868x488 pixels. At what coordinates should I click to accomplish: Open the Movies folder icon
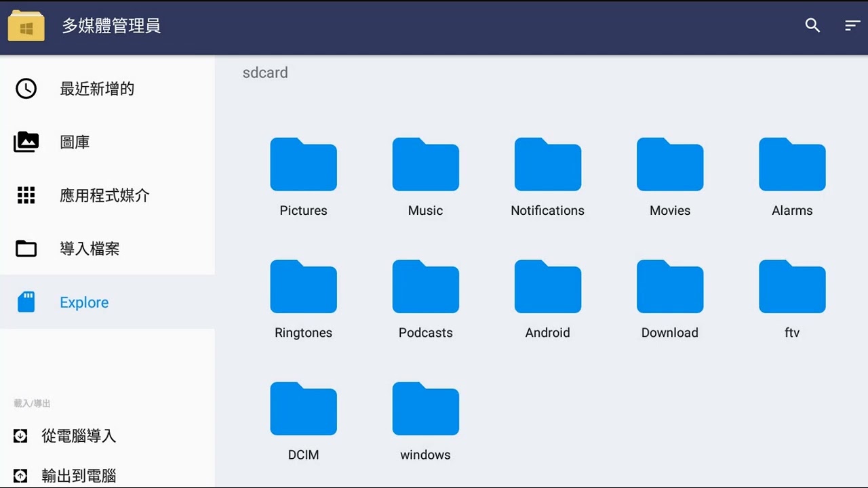point(670,164)
